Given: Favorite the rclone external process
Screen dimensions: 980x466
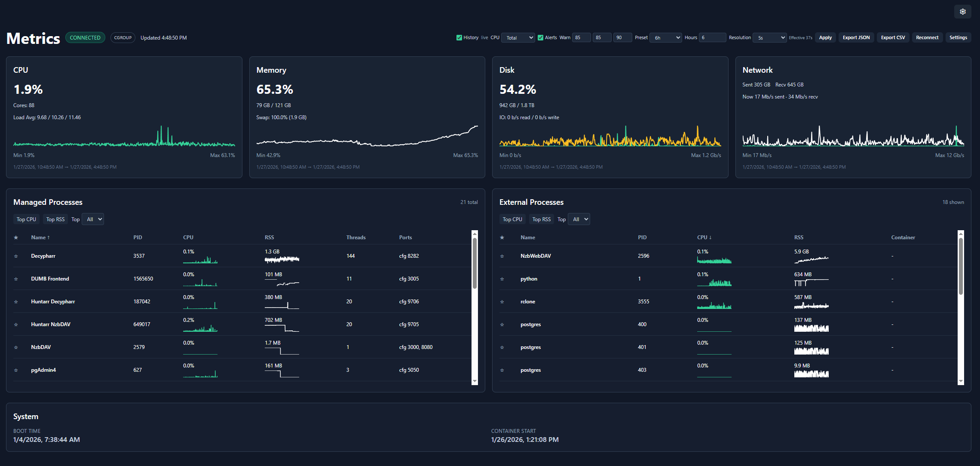Looking at the screenshot, I should [x=502, y=301].
